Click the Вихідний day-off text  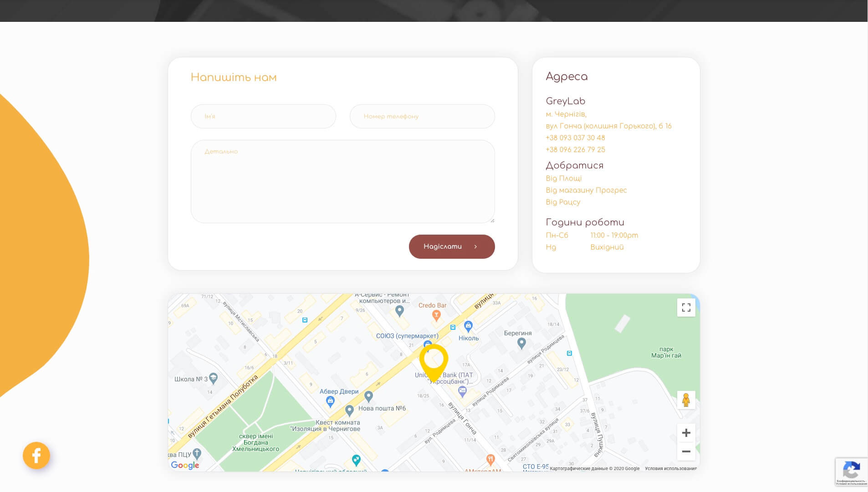[607, 247]
